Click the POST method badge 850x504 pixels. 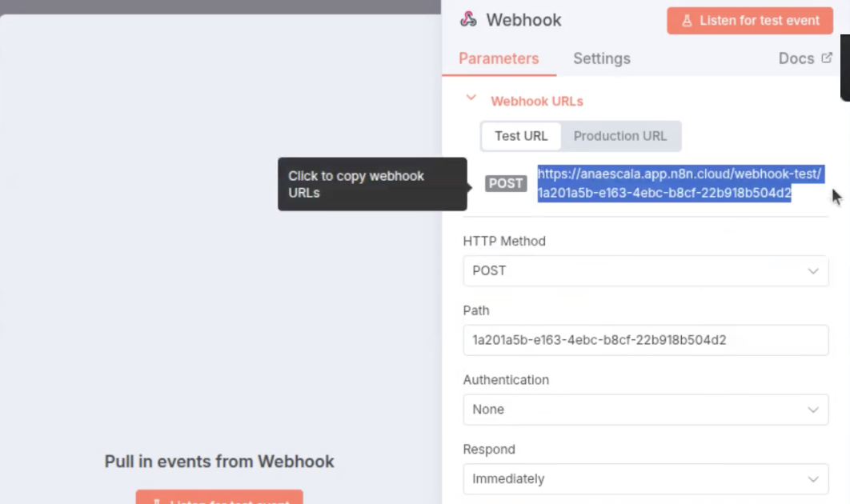point(506,184)
